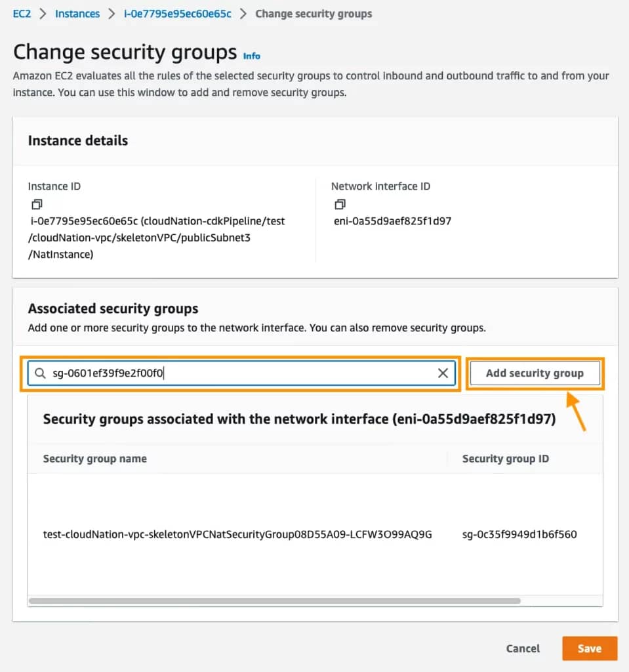629x672 pixels.
Task: Cancel changing security groups
Action: [x=523, y=648]
